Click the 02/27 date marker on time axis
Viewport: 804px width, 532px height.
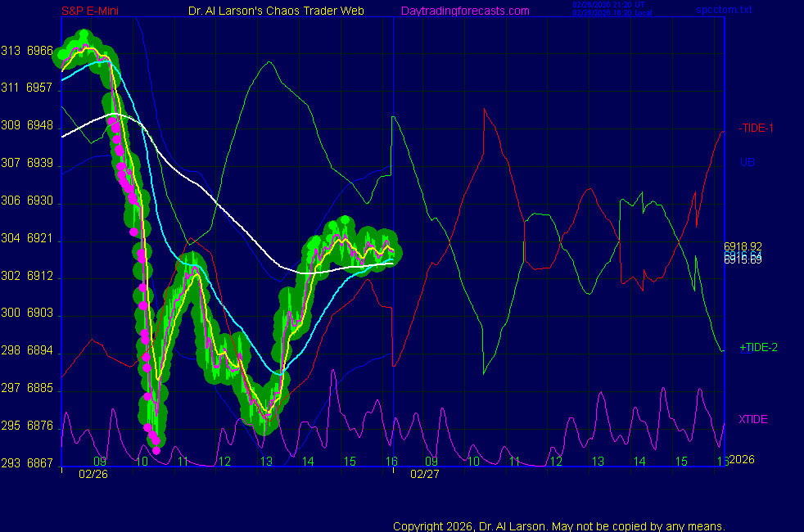tap(424, 474)
